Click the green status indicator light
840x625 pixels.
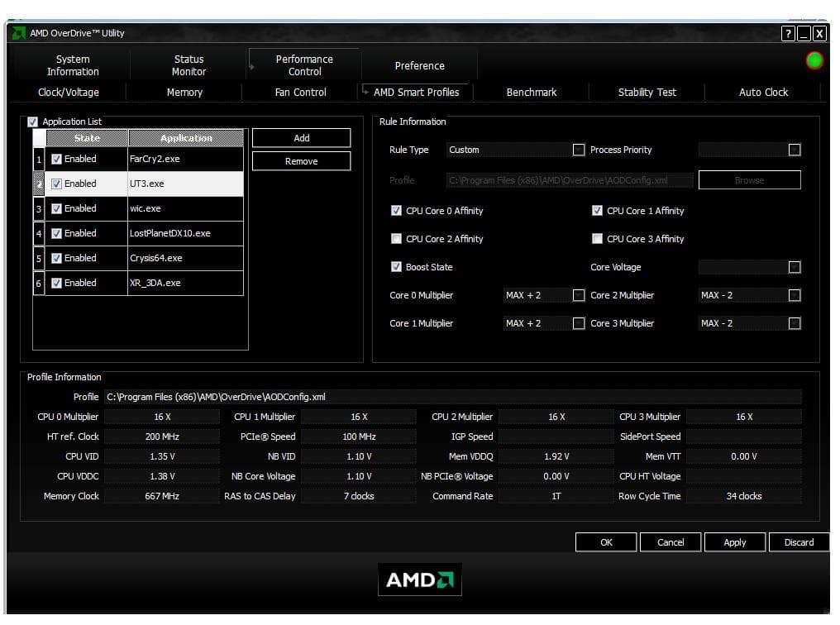click(814, 60)
